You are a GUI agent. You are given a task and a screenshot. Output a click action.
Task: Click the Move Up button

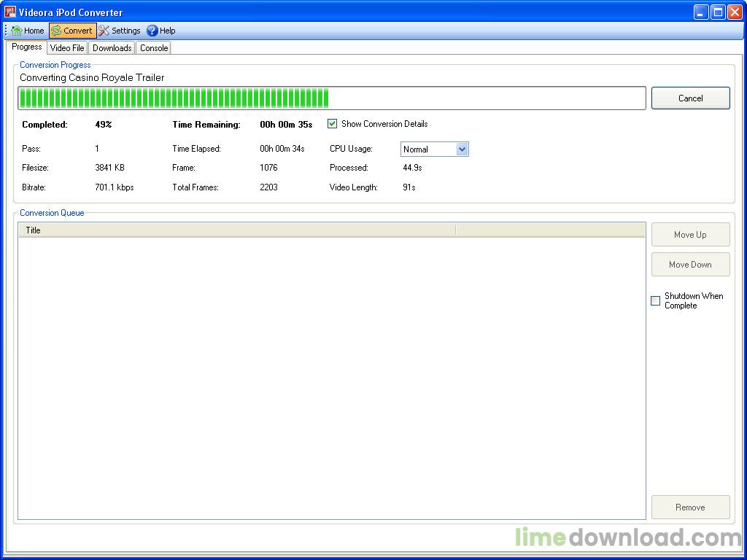click(x=690, y=234)
